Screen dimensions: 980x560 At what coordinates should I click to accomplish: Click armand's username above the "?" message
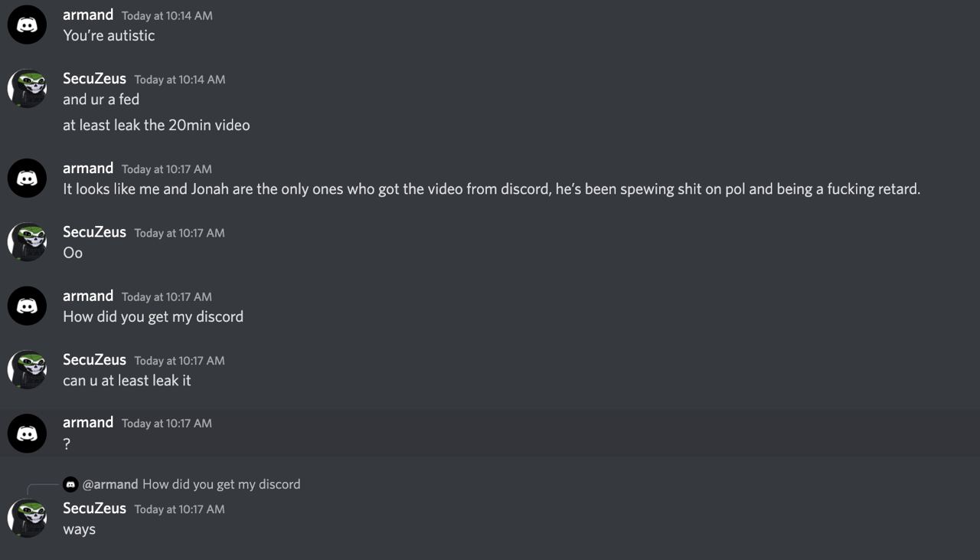pos(88,422)
